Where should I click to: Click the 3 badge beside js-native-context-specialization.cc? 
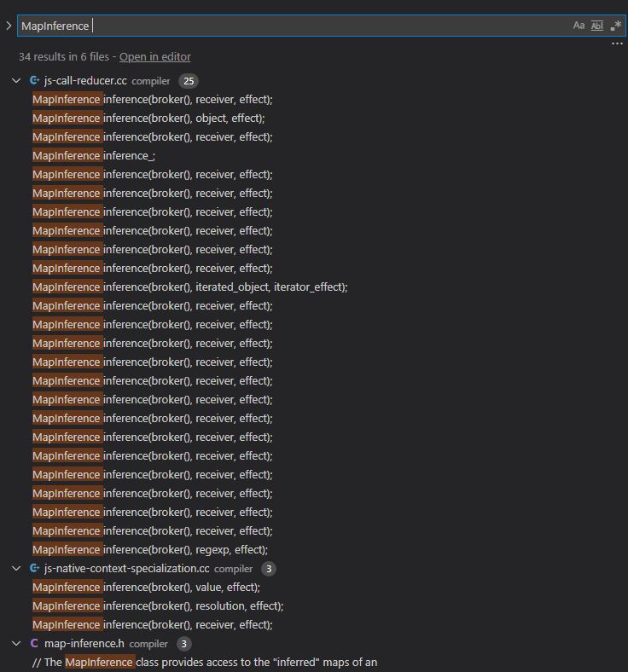269,569
